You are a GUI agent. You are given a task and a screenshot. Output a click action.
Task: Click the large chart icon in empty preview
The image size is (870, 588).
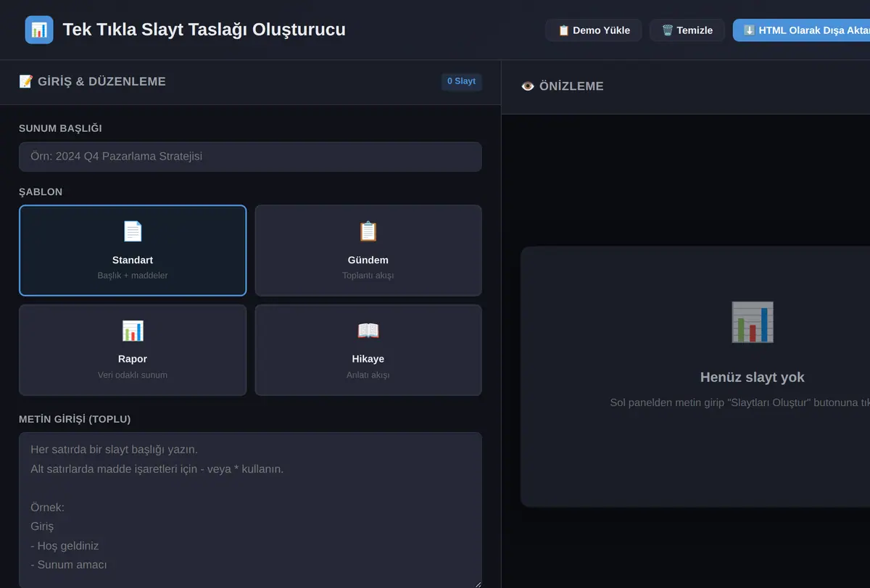(753, 322)
